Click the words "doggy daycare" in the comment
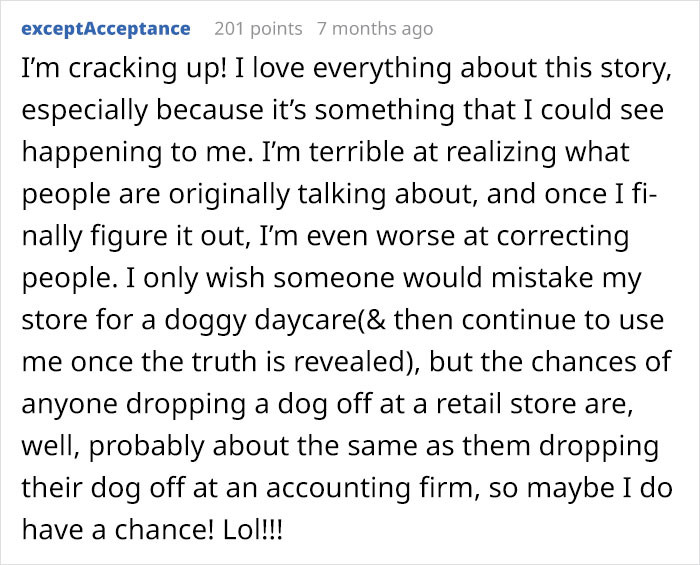Screen dimensions: 700x565 tap(261, 320)
